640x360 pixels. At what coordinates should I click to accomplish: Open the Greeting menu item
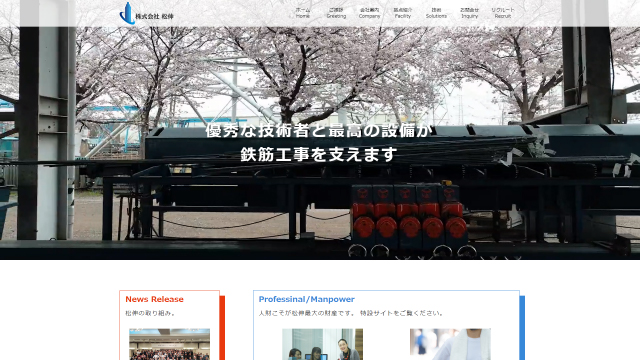coord(336,13)
